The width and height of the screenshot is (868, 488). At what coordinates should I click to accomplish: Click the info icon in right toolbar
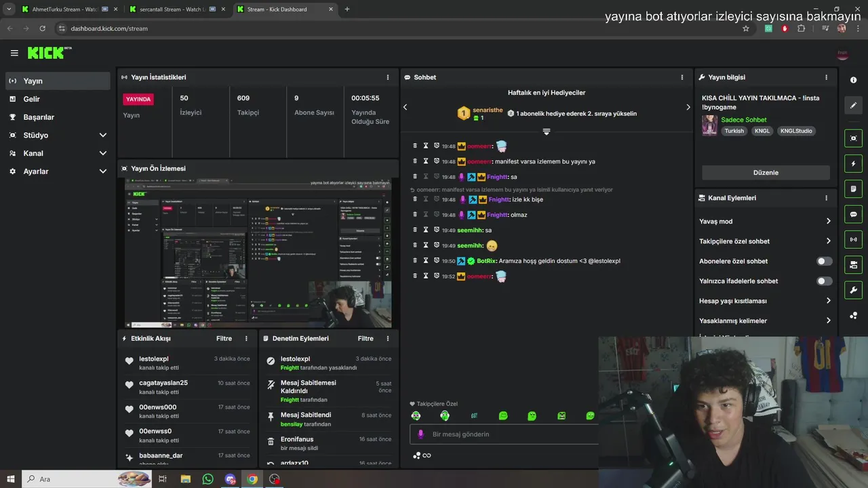pos(853,80)
